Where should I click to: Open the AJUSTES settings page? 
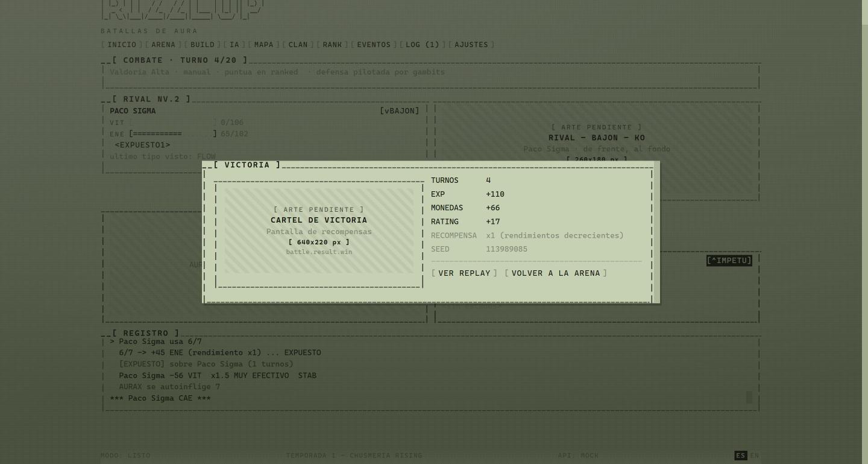[471, 45]
